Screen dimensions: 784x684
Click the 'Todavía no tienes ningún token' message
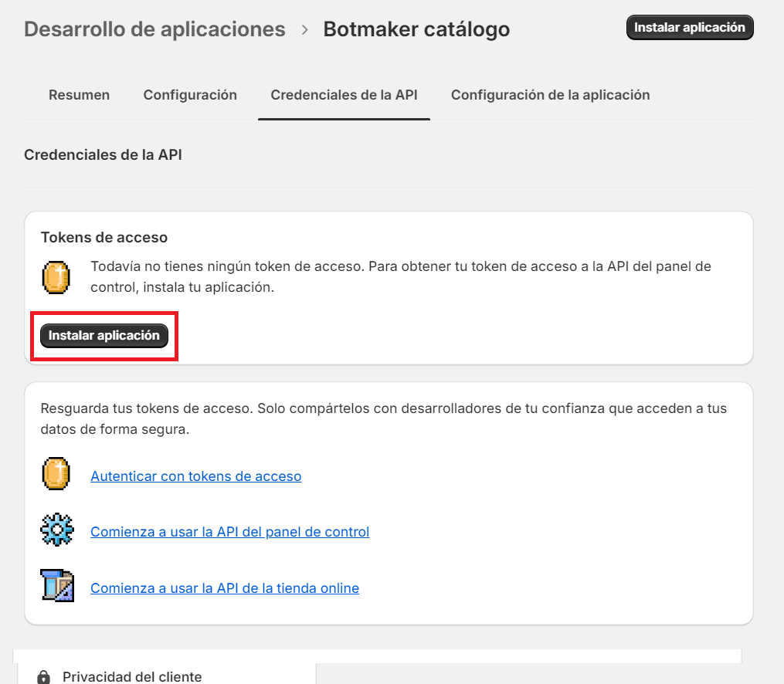click(x=401, y=277)
